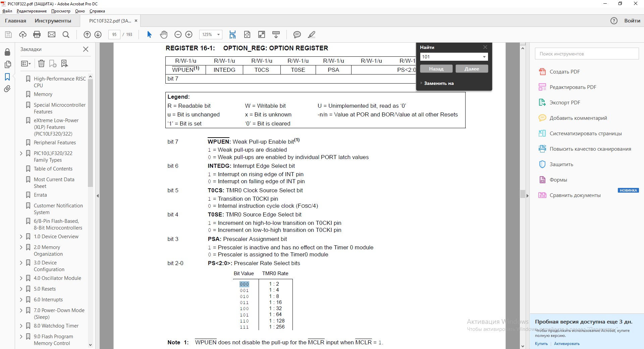Open bookmark options dropdown menu

pyautogui.click(x=26, y=63)
